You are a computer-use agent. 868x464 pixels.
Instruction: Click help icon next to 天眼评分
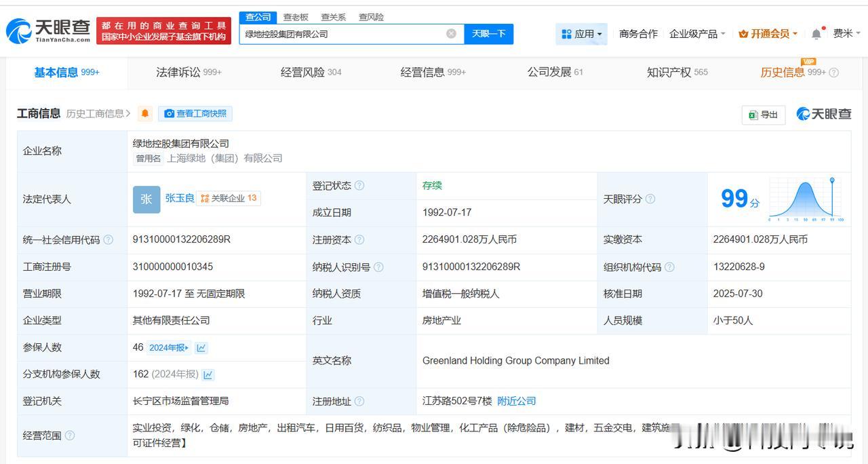click(650, 199)
